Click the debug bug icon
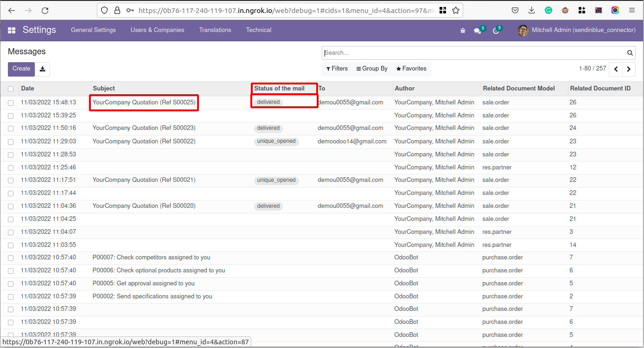 tap(463, 31)
